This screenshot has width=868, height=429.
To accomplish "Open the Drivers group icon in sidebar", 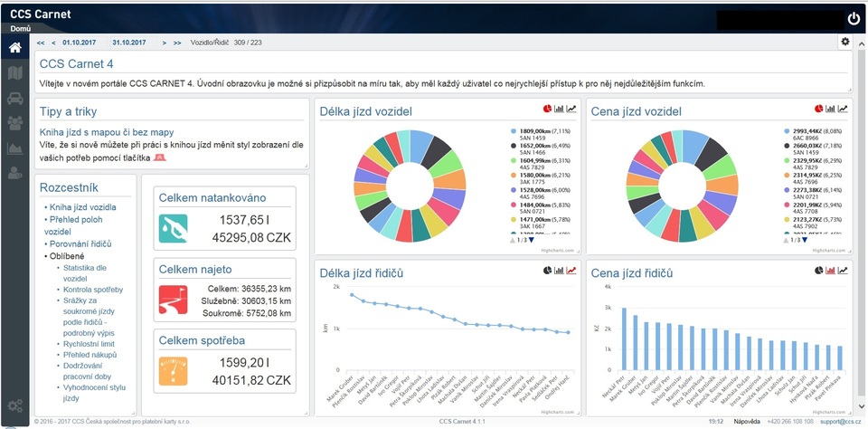I will click(15, 123).
